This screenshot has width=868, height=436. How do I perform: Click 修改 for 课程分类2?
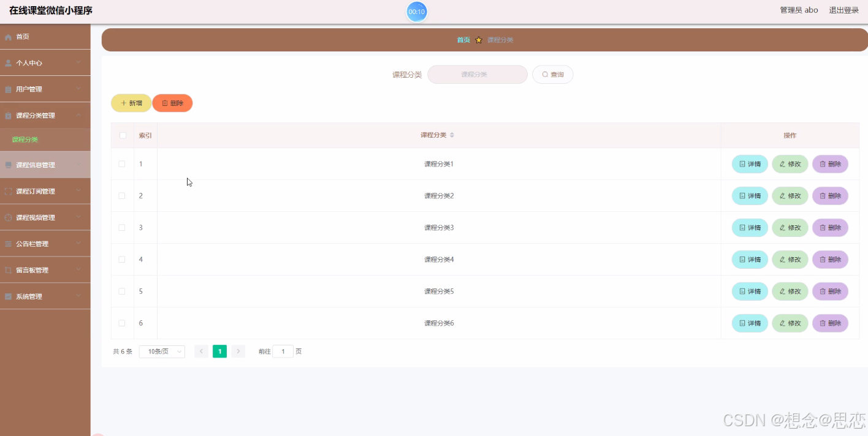click(x=790, y=196)
